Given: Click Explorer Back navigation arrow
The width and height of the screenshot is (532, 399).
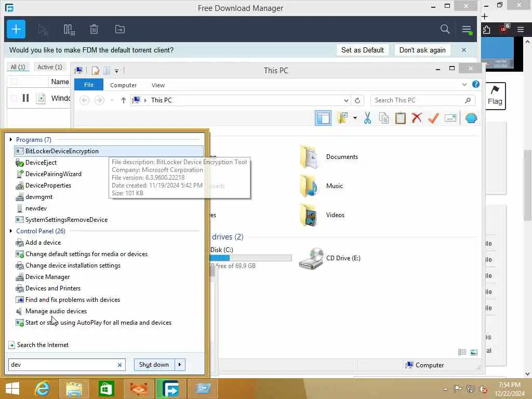Looking at the screenshot, I should click(x=85, y=100).
